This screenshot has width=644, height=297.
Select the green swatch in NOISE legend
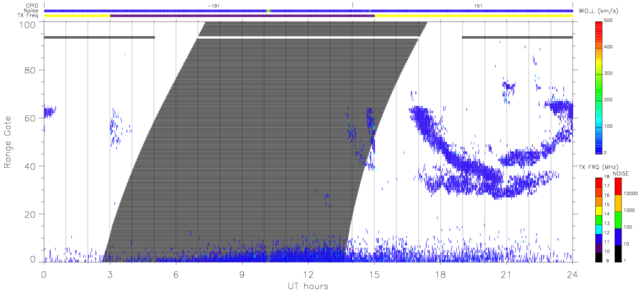pyautogui.click(x=618, y=219)
